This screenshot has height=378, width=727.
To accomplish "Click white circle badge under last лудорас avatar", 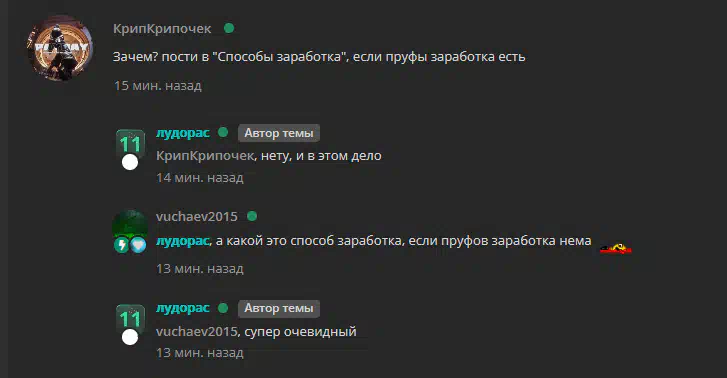I will [130, 337].
